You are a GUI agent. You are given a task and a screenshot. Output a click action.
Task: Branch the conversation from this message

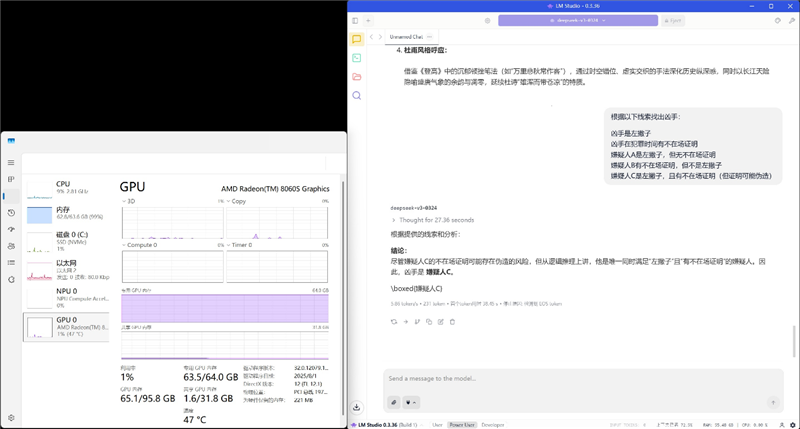[x=417, y=322]
